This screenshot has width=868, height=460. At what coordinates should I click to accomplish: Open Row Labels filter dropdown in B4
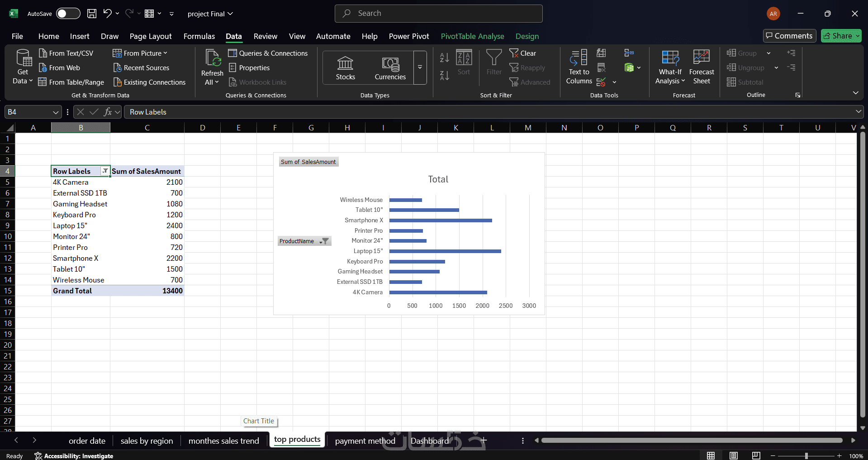coord(105,171)
